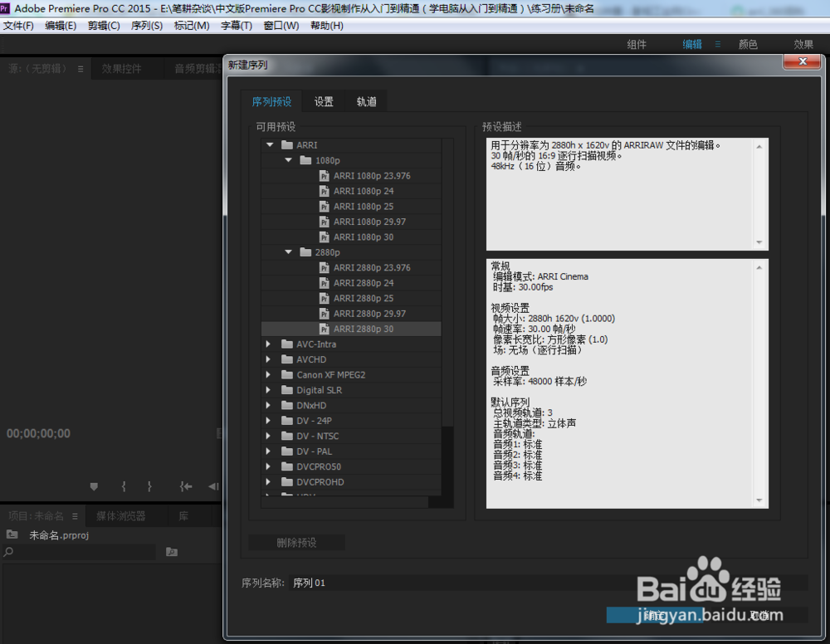Click Mark In icon in source monitor
The height and width of the screenshot is (644, 830).
124,486
